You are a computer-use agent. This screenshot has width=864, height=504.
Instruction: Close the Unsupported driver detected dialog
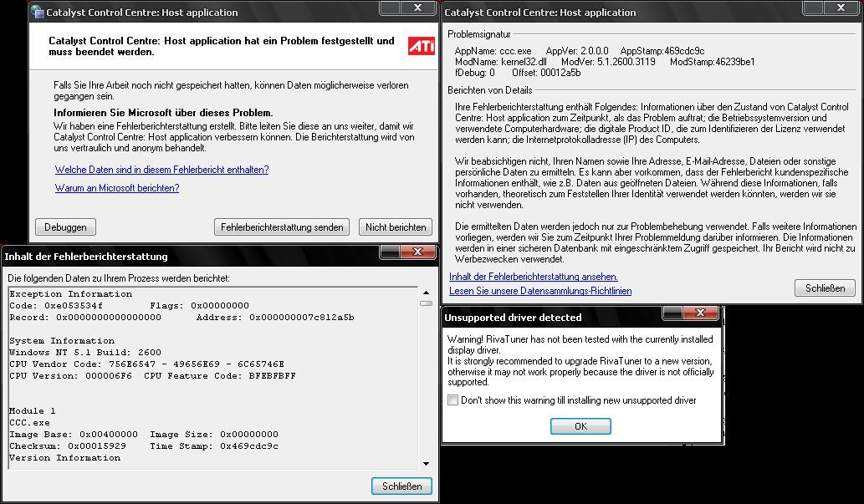700,313
